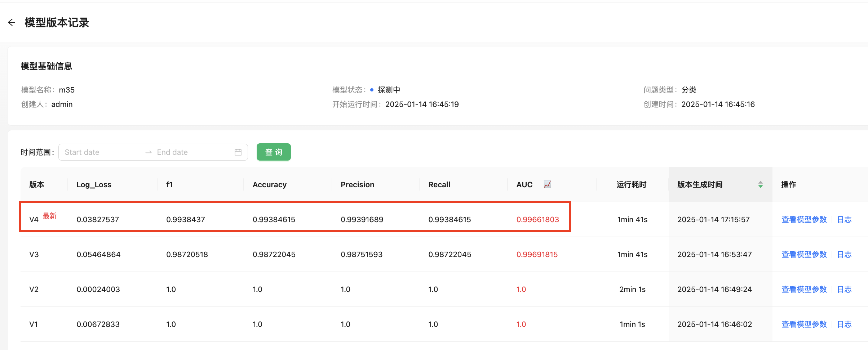Click the 版本生成时间 column header

700,185
